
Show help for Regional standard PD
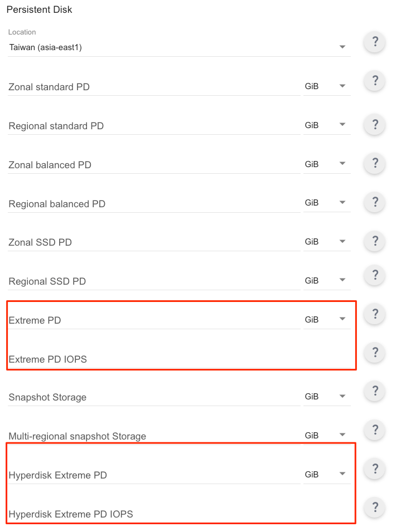click(x=375, y=125)
